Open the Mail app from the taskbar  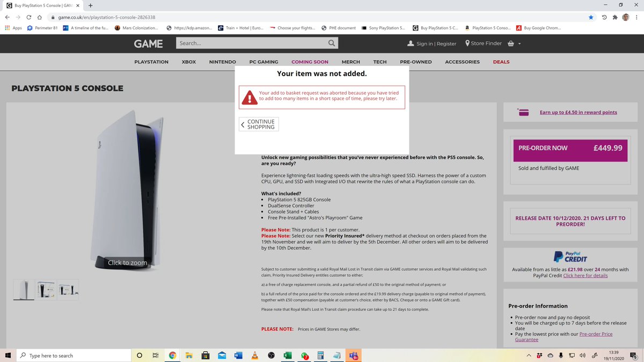coord(222,356)
